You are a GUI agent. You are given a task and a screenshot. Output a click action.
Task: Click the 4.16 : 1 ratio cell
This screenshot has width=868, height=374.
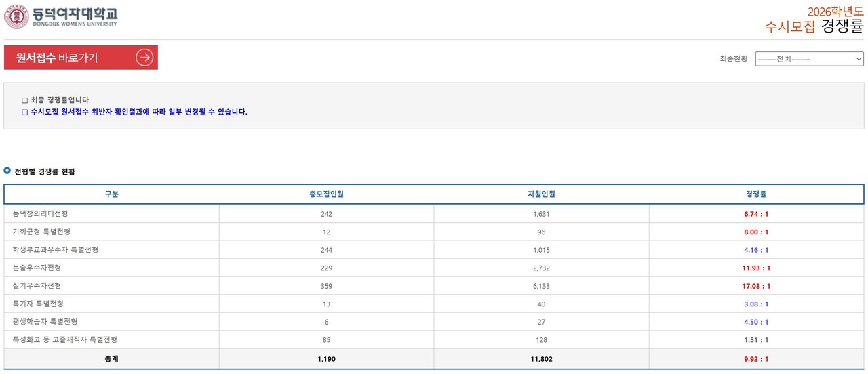tap(756, 250)
